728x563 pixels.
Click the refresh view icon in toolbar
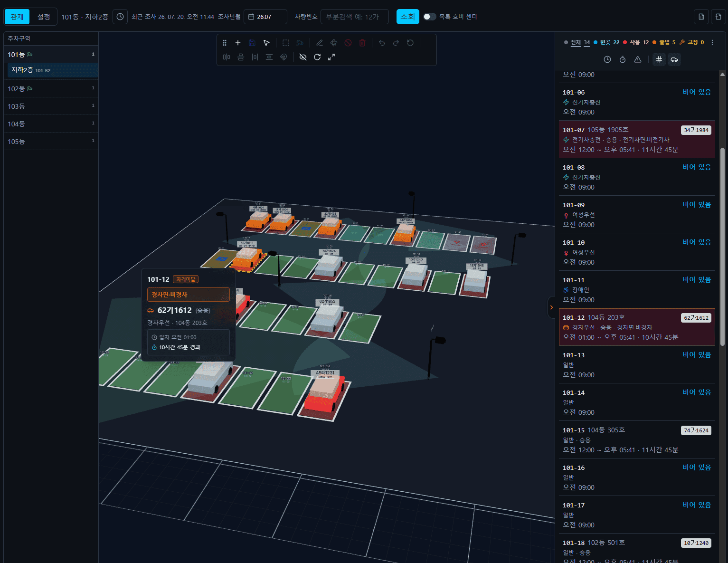[317, 57]
